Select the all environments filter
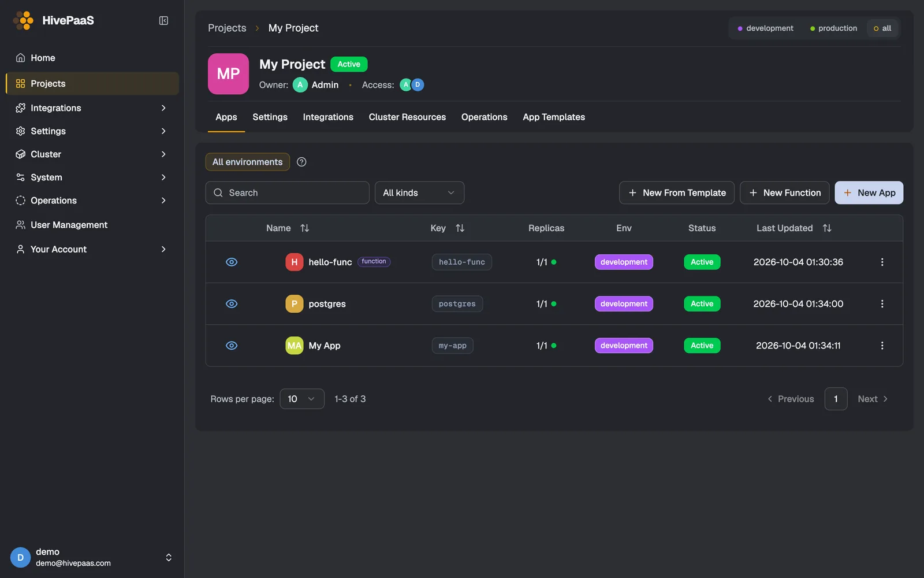The width and height of the screenshot is (924, 578). pyautogui.click(x=882, y=28)
